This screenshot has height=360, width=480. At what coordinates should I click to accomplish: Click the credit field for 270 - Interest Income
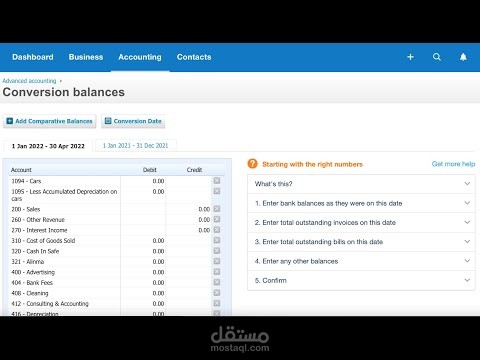tap(189, 230)
